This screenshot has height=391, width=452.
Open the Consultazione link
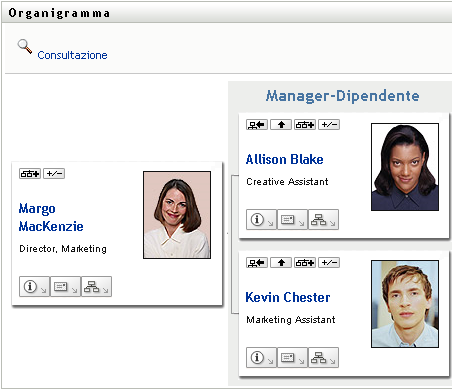click(72, 55)
